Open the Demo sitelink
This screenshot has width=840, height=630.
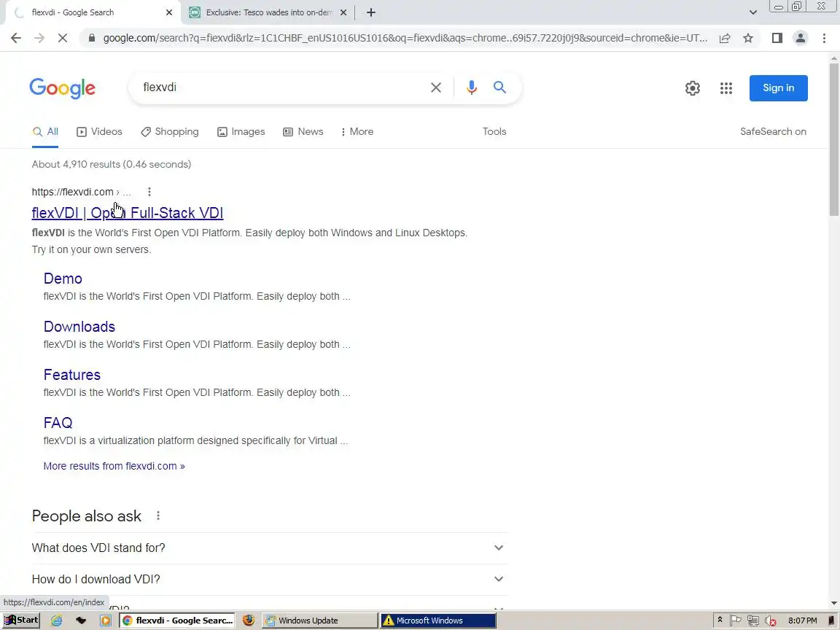[x=63, y=279]
